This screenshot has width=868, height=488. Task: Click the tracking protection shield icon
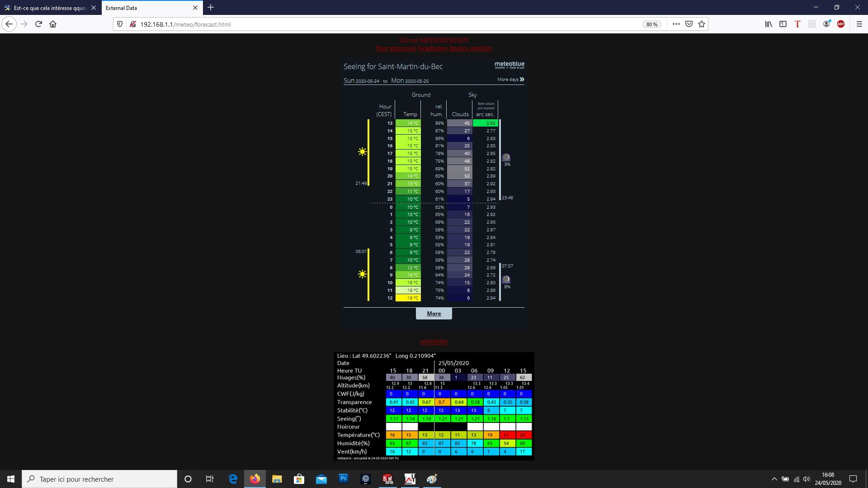click(120, 24)
